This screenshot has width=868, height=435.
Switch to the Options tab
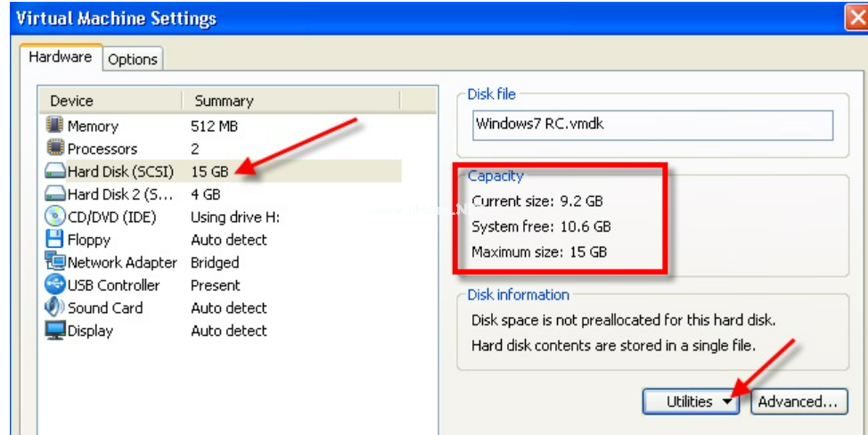(133, 60)
